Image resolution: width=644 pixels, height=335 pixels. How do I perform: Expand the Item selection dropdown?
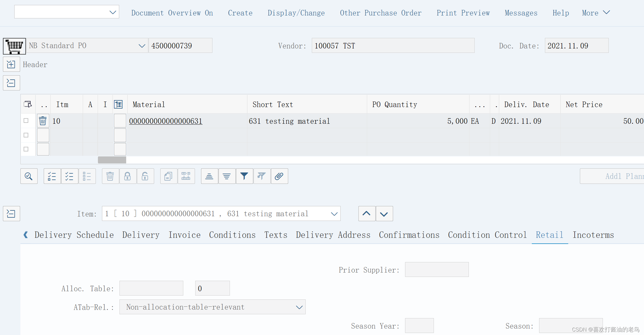[x=334, y=214]
